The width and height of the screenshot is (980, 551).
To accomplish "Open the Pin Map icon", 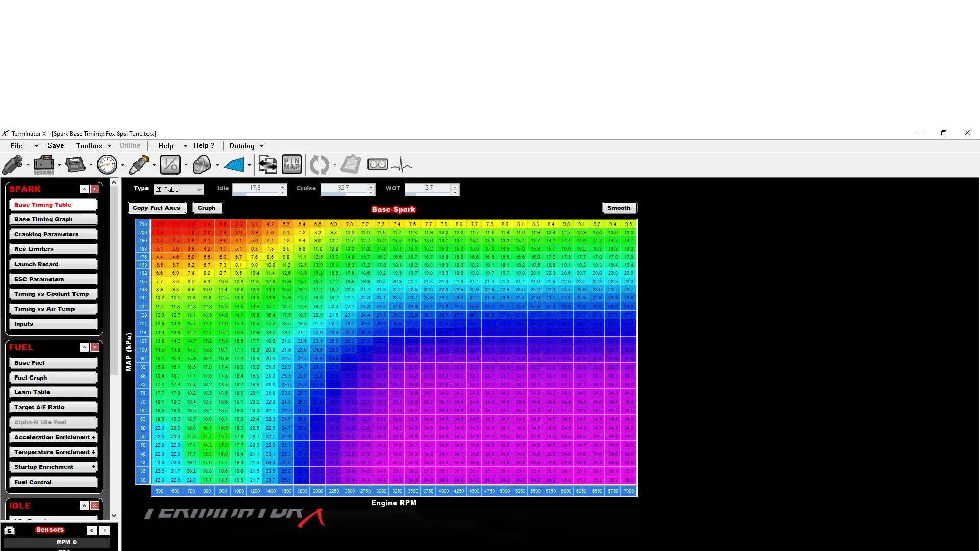I will tap(292, 165).
